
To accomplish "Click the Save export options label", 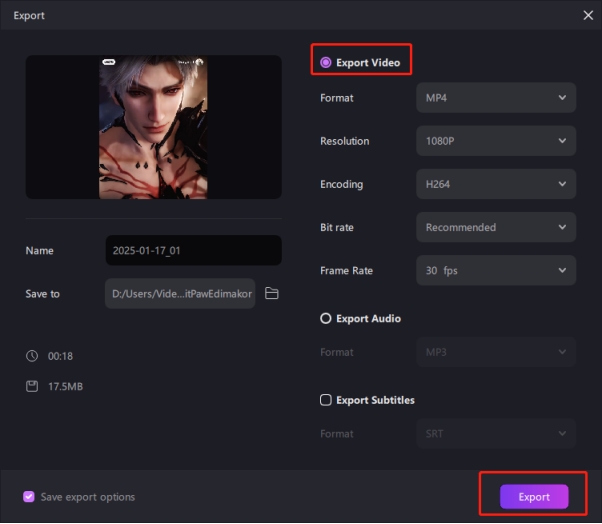I will tap(88, 497).
